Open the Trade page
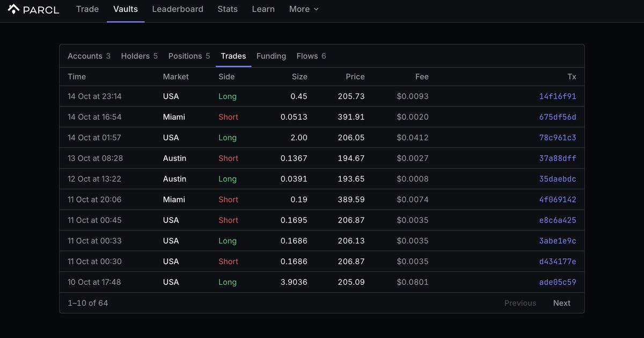The width and height of the screenshot is (644, 338). click(x=87, y=9)
